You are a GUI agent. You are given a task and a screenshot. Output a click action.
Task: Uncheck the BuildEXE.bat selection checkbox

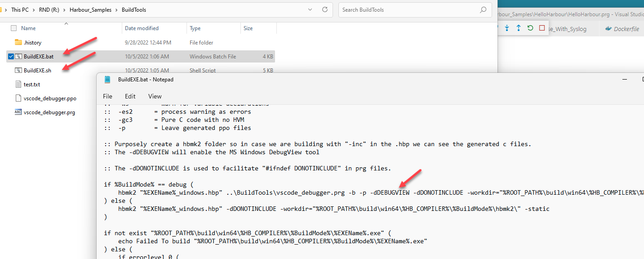point(11,57)
